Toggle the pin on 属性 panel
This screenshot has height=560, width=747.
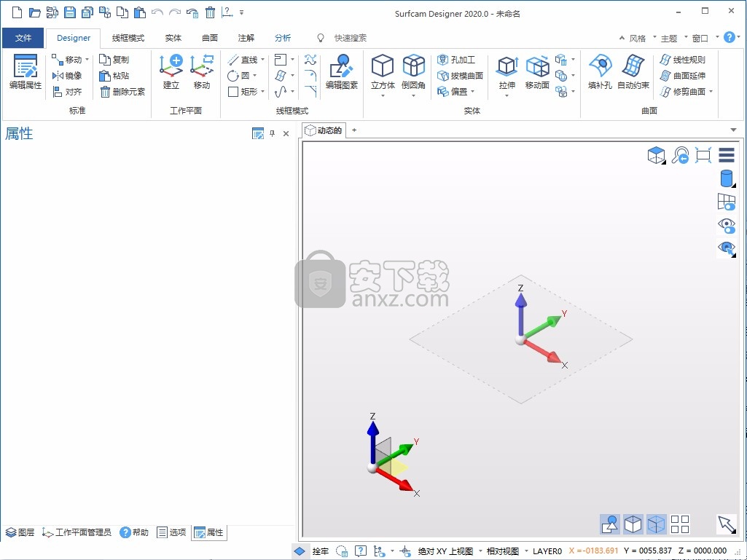(273, 133)
